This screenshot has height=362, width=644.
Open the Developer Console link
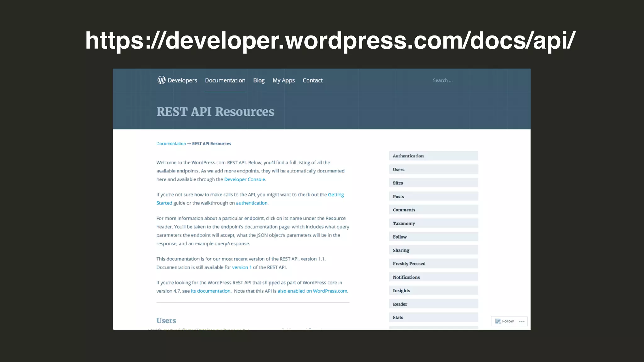(x=244, y=179)
